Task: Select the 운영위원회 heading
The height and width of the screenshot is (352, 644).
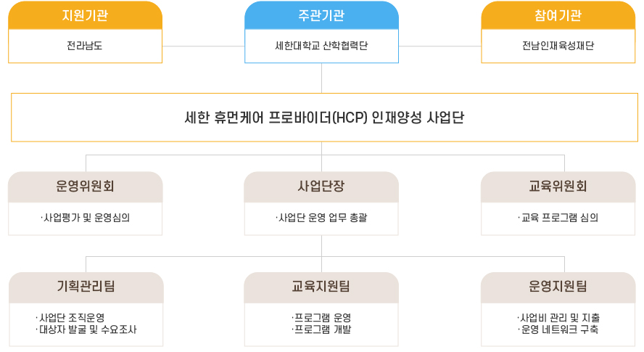Action: click(86, 187)
